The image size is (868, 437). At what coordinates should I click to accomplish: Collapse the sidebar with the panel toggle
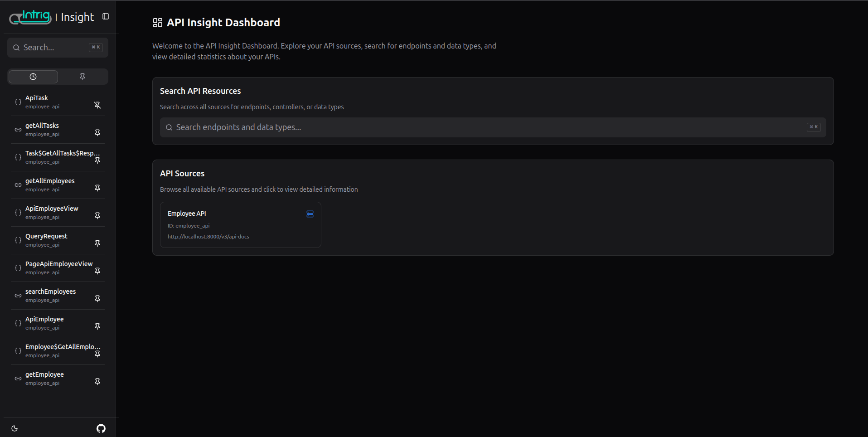click(106, 16)
